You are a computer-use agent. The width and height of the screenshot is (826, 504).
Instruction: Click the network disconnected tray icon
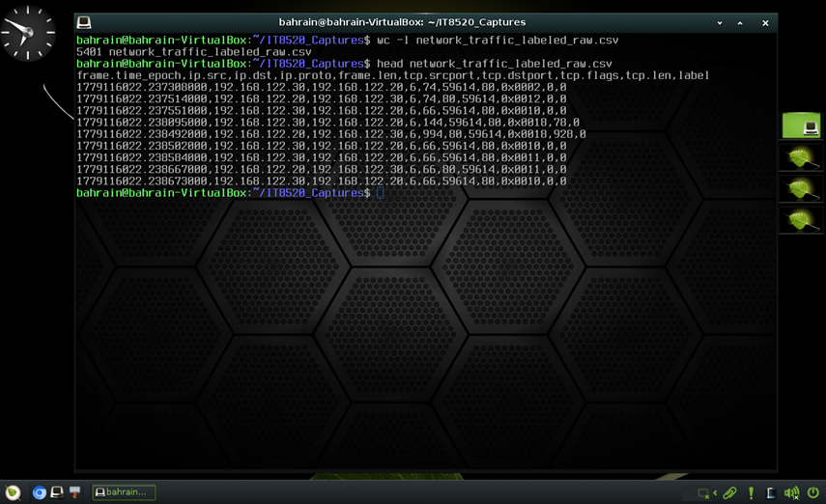(703, 493)
